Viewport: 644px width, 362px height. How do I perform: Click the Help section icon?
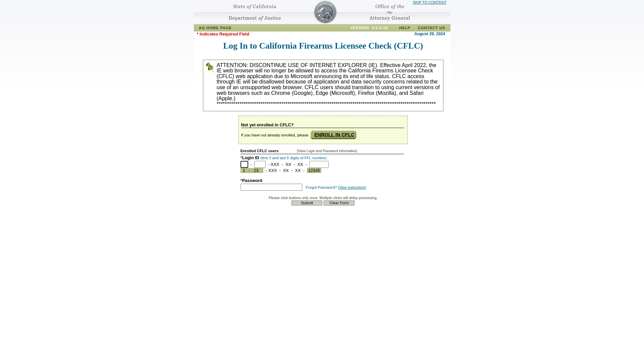pyautogui.click(x=404, y=27)
